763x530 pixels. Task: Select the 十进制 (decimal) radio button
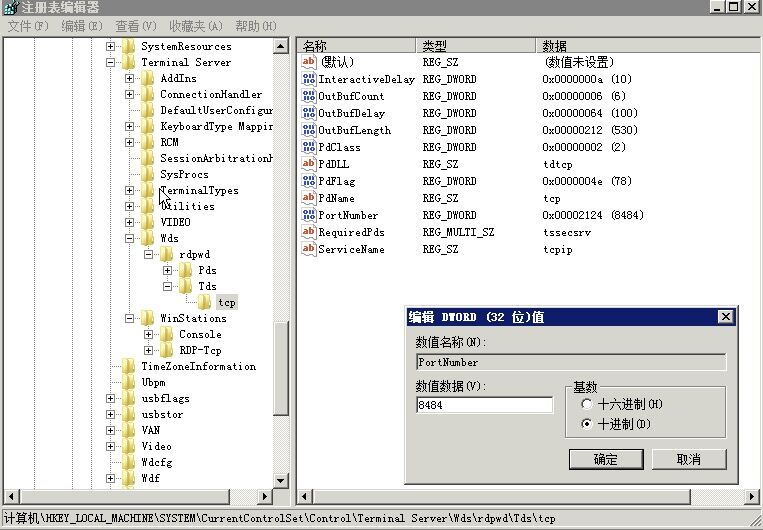coord(585,424)
